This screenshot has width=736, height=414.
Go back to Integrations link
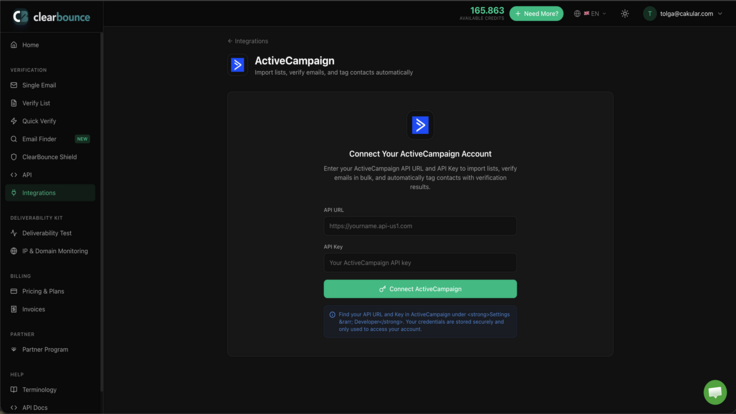tap(248, 41)
